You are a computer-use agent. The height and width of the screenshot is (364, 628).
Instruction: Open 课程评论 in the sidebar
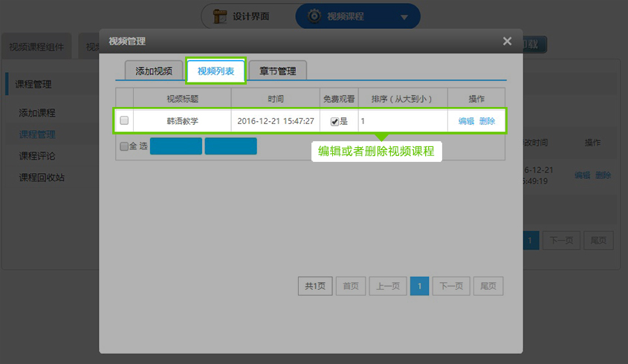pyautogui.click(x=37, y=156)
